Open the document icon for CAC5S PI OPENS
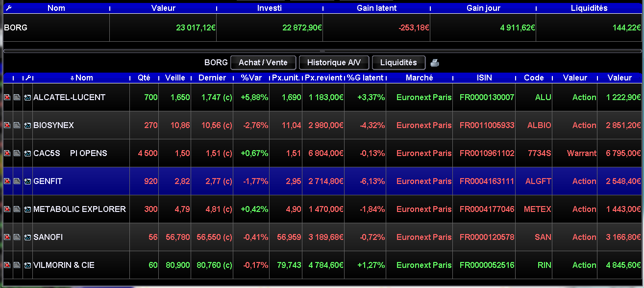This screenshot has width=644, height=288. (x=17, y=154)
